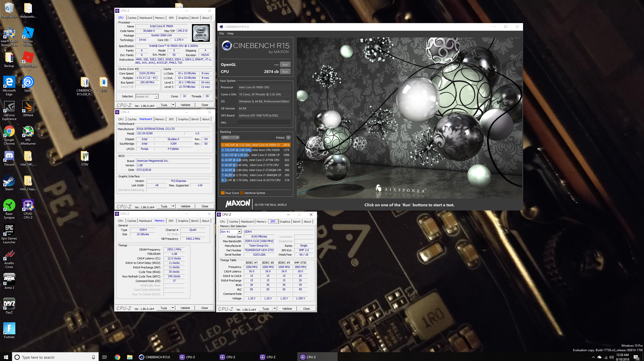Open the Cinebench Help menu
This screenshot has width=644, height=361.
point(230,33)
